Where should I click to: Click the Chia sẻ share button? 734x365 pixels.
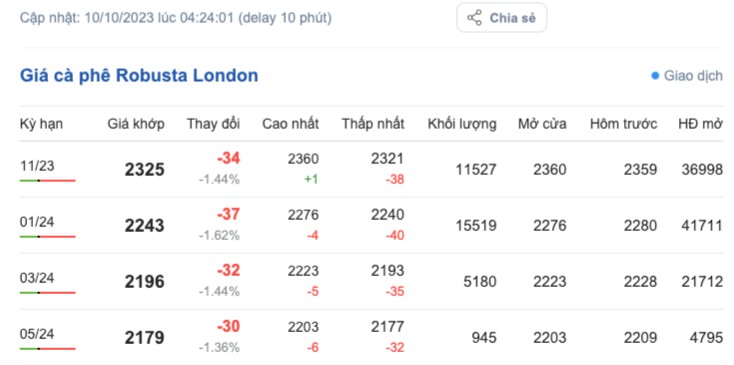click(502, 18)
